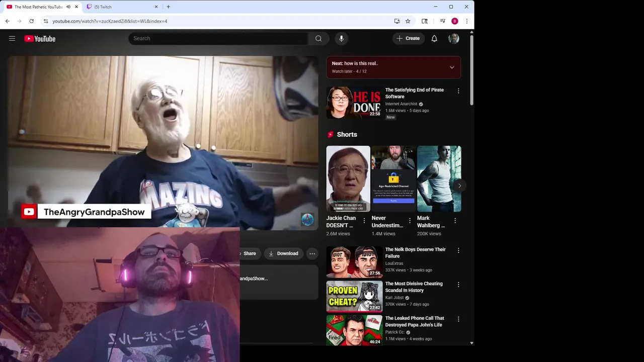Screen dimensions: 644x362
Task: Open the Karl Jobst channel link
Action: (x=394, y=298)
